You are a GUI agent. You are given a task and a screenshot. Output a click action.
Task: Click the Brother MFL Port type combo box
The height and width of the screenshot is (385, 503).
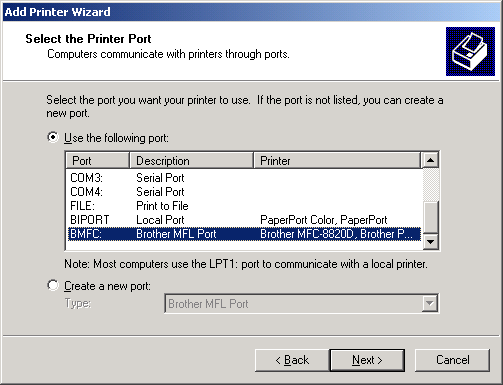302,303
